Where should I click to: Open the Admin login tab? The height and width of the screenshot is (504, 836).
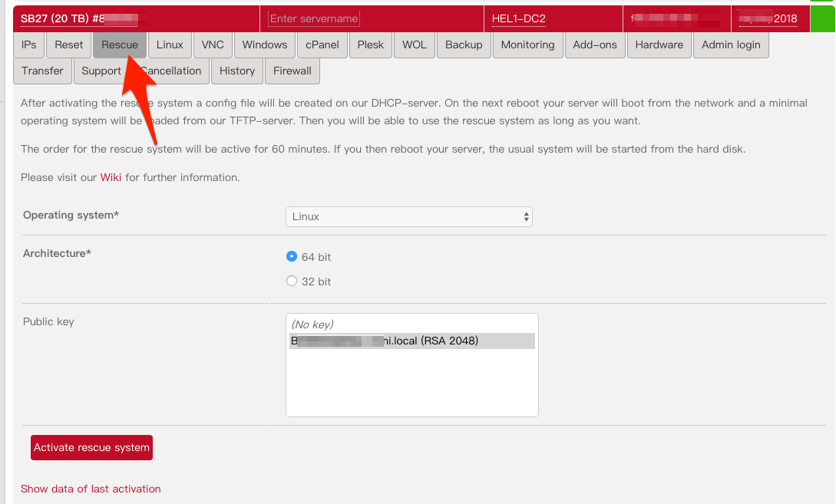(731, 45)
